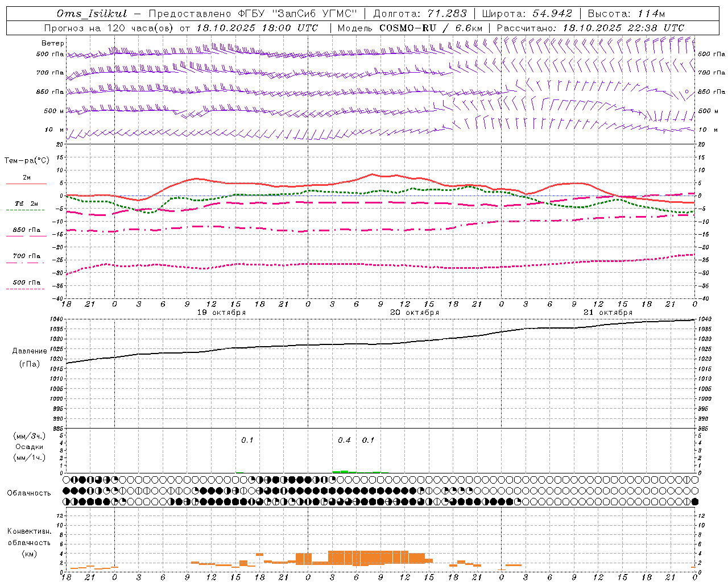This screenshot has height=582, width=728.
Task: Click the 19 октября date label
Action: [221, 313]
